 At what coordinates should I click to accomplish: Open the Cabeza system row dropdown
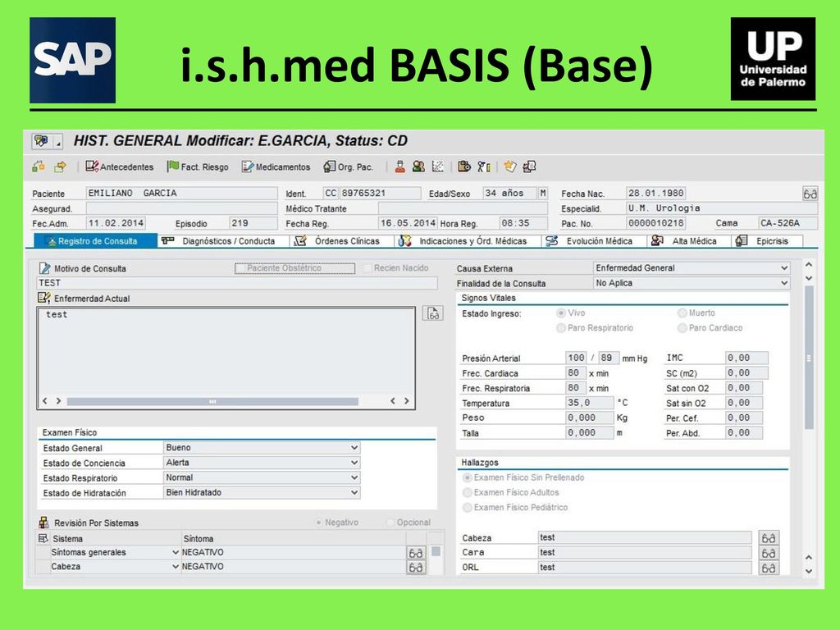point(176,567)
